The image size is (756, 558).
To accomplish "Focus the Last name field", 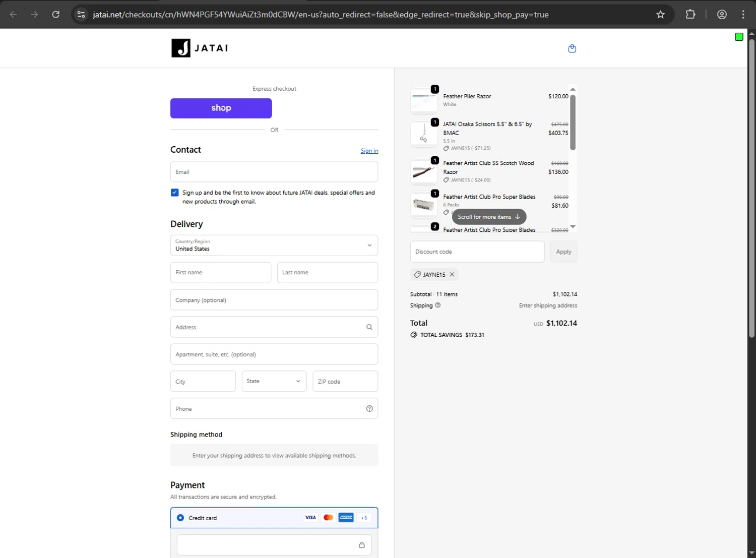I will (x=328, y=273).
